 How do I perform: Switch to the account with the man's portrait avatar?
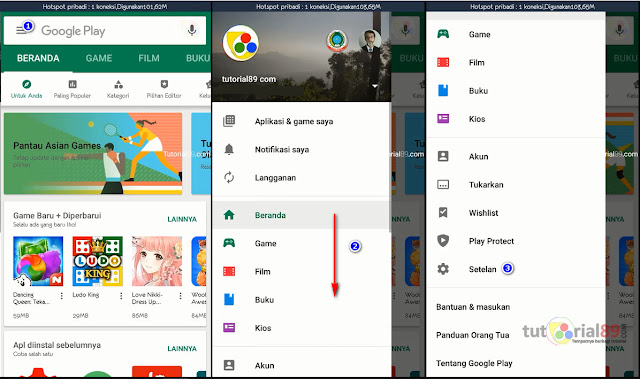pyautogui.click(x=370, y=40)
